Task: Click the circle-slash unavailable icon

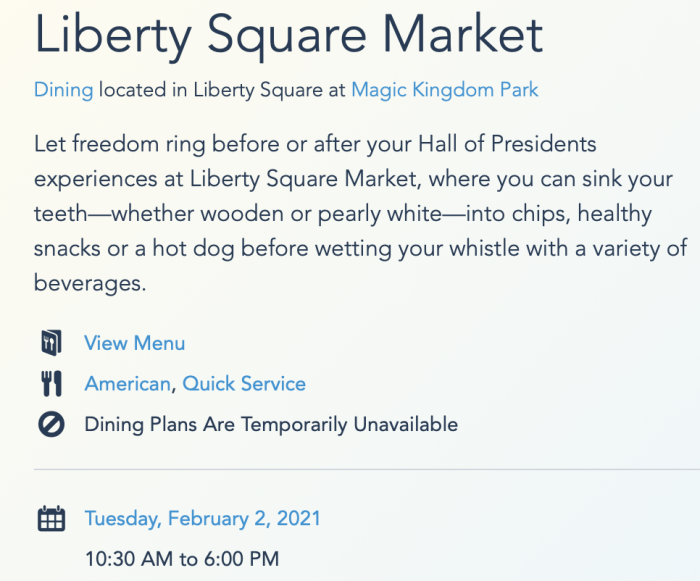Action: (51, 424)
